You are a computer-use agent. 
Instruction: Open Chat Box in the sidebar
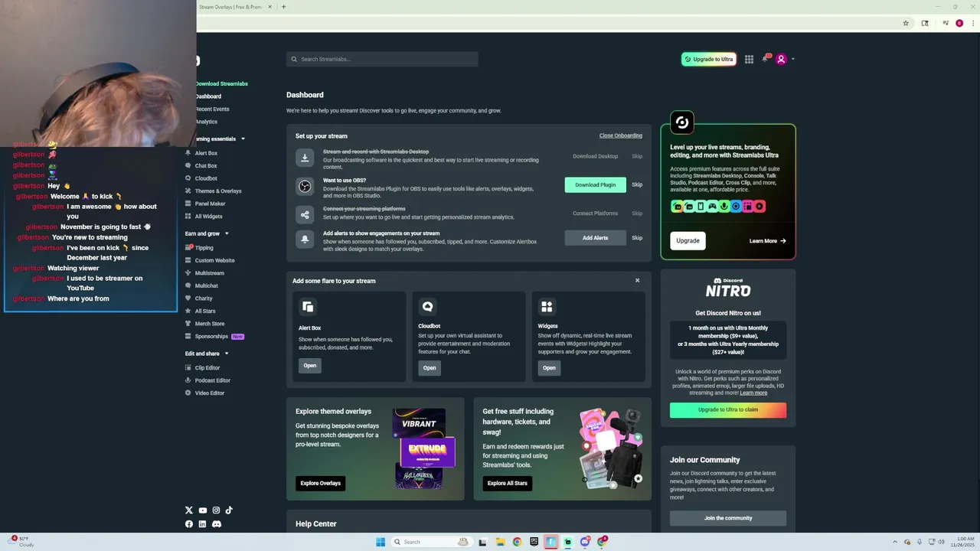[206, 165]
